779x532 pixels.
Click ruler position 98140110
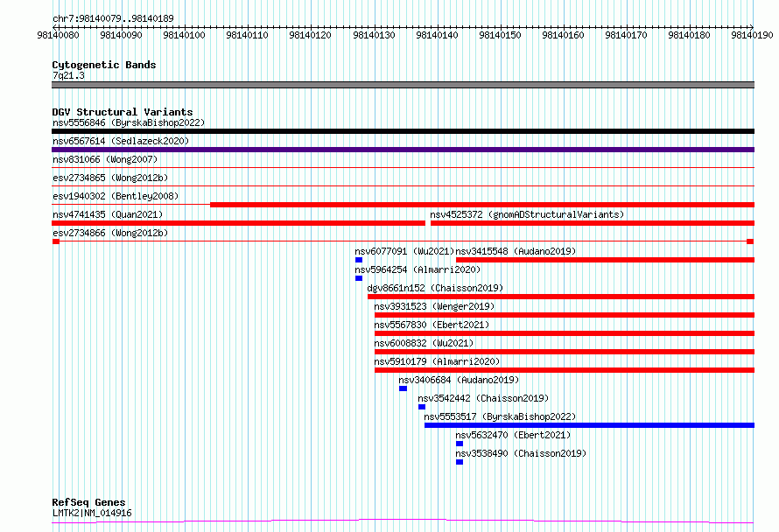click(248, 35)
